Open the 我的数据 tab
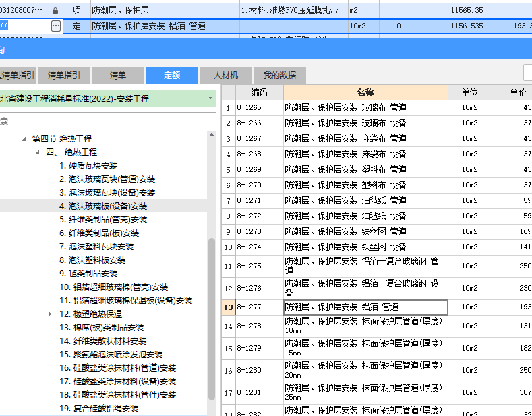Screen dimensions: 532x416 point(280,75)
